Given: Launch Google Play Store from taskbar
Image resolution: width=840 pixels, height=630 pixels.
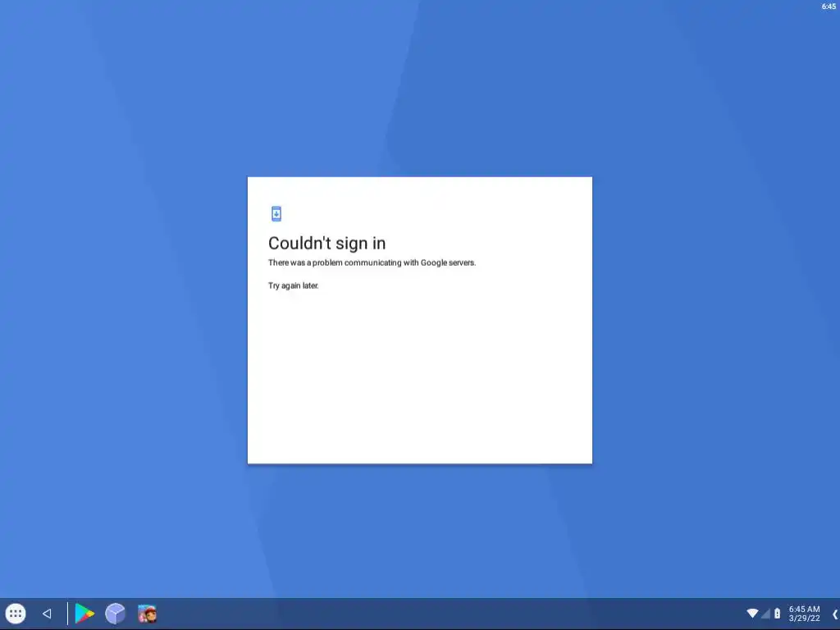Looking at the screenshot, I should [84, 614].
